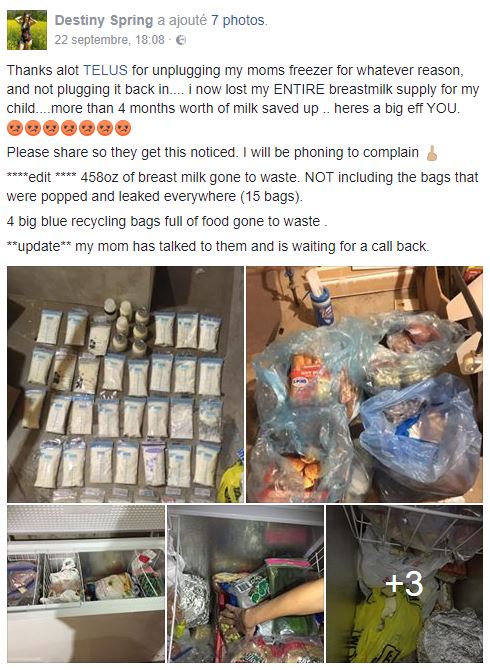Click the public globe privacy icon

click(181, 40)
